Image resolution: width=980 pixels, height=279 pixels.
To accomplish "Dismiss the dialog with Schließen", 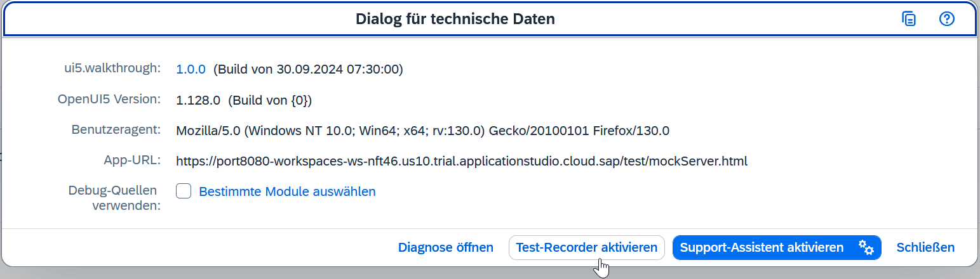I will pos(925,247).
